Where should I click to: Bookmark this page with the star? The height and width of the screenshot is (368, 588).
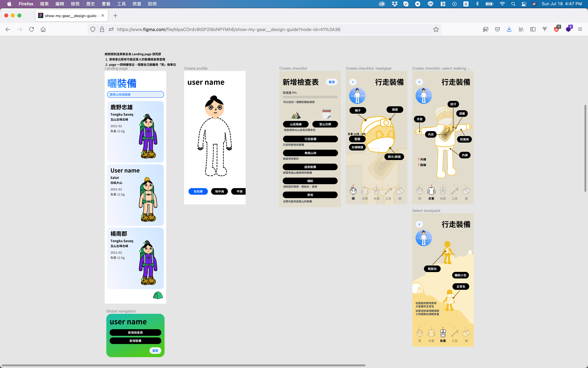coord(436,29)
